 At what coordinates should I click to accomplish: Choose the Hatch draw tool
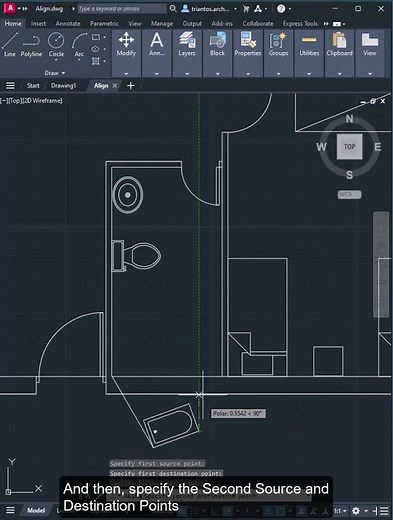pyautogui.click(x=96, y=61)
